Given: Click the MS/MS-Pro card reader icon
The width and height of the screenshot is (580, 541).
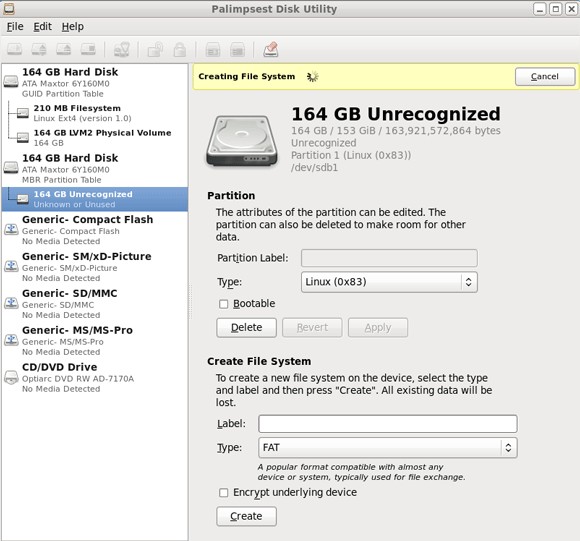Looking at the screenshot, I should point(11,340).
